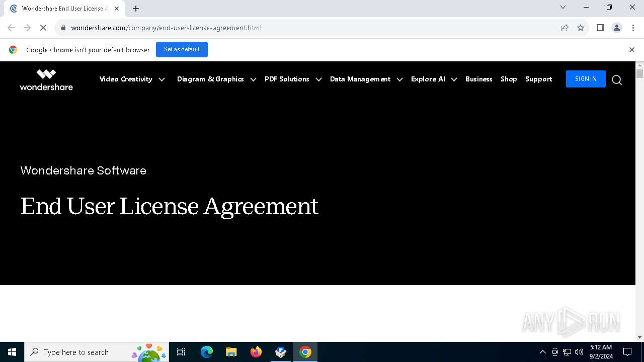Open the website search magnifier icon
This screenshot has width=644, height=362.
tap(617, 80)
